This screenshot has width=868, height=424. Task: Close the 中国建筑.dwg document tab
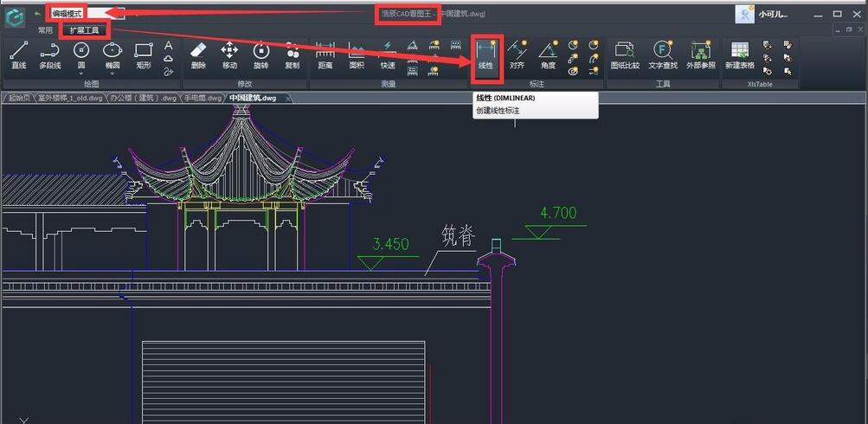pyautogui.click(x=288, y=98)
